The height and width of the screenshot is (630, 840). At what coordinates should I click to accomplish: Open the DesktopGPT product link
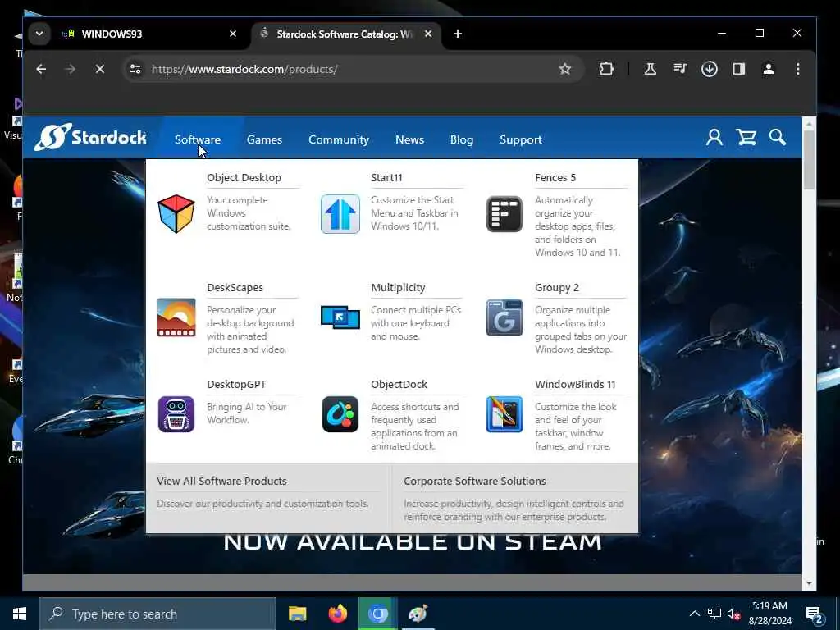[x=236, y=384]
